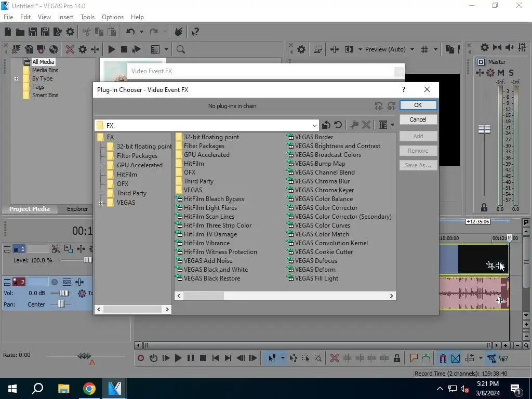This screenshot has width=532, height=399.
Task: Open the Undo history dropdown arrow
Action: point(141,32)
